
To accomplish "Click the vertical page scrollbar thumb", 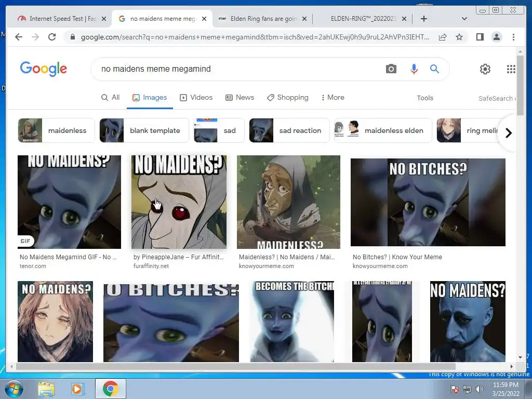I will coord(520,85).
